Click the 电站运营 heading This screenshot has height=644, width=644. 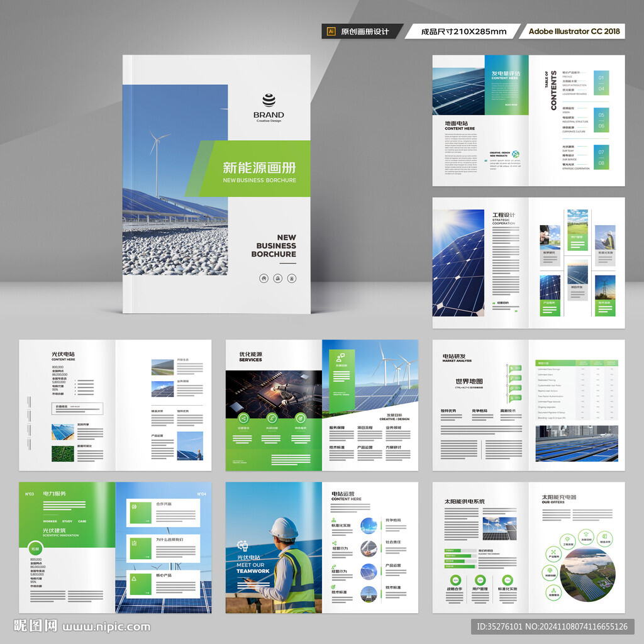[343, 493]
